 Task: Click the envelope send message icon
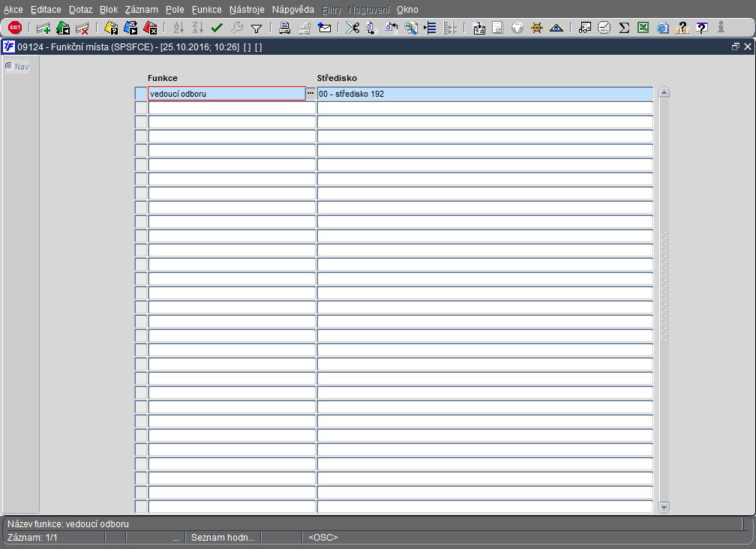point(325,28)
